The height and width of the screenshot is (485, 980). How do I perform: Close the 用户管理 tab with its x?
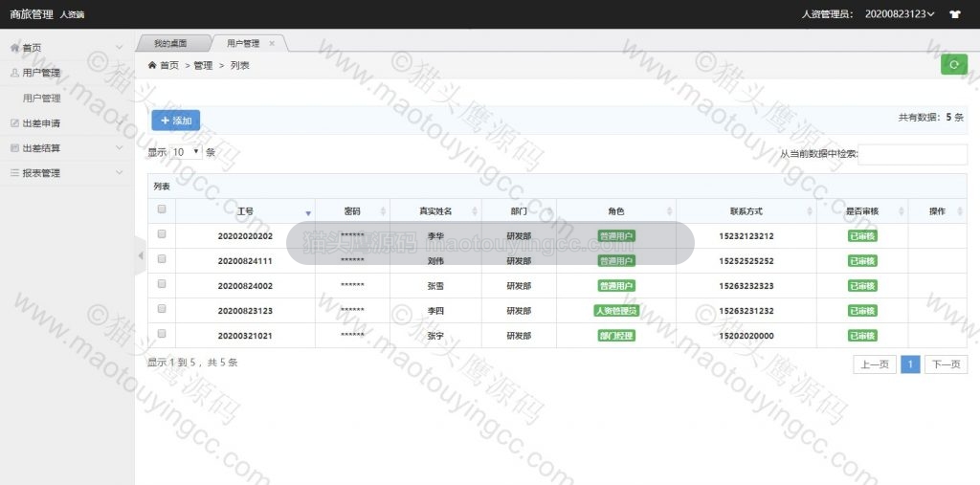[x=271, y=44]
